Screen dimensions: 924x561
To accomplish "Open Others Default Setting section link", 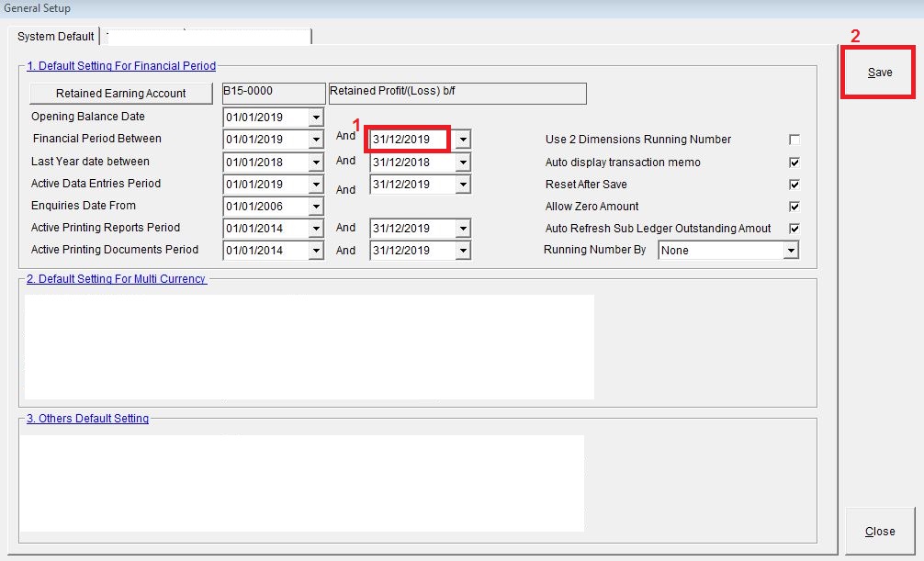I will [87, 419].
